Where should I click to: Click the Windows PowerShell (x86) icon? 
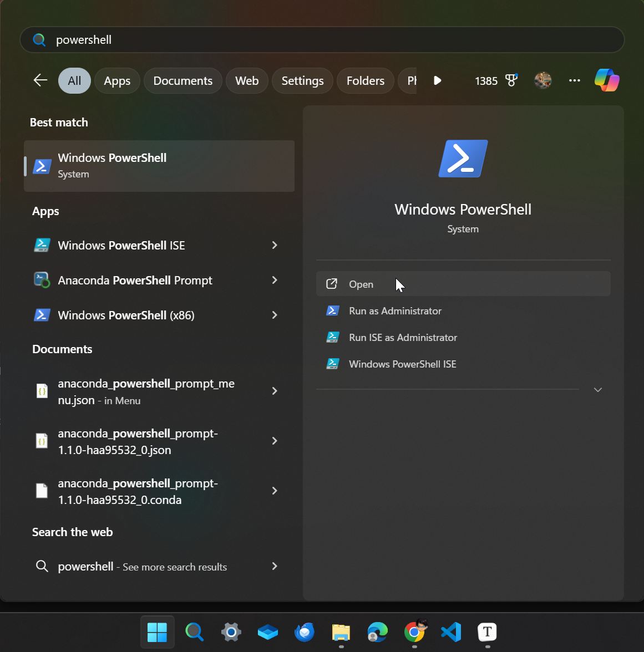click(x=42, y=315)
